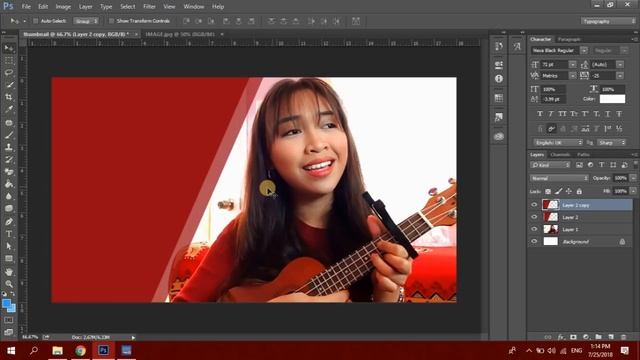Click the layer Opacity value field
This screenshot has height=360, width=640.
coord(620,178)
